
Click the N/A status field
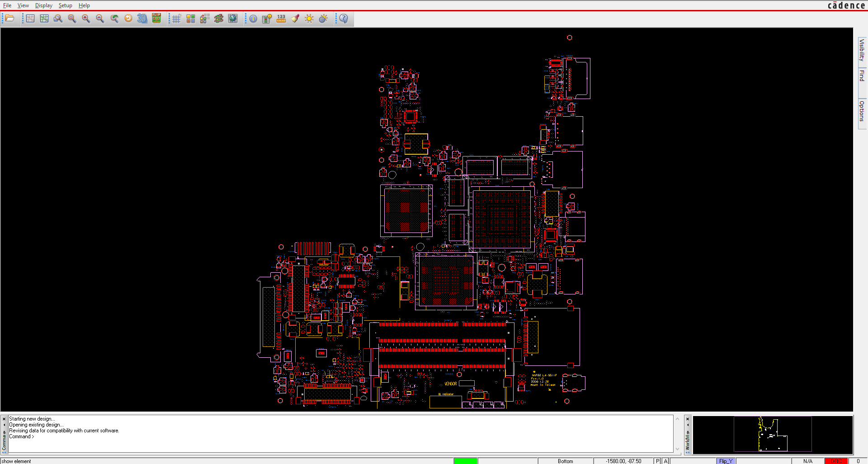(808, 461)
